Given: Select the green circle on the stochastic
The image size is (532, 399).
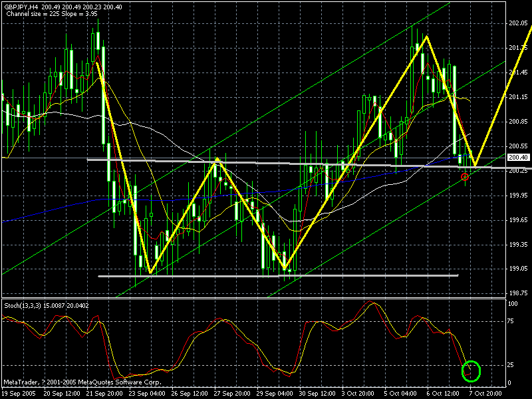Looking at the screenshot, I should (x=471, y=371).
